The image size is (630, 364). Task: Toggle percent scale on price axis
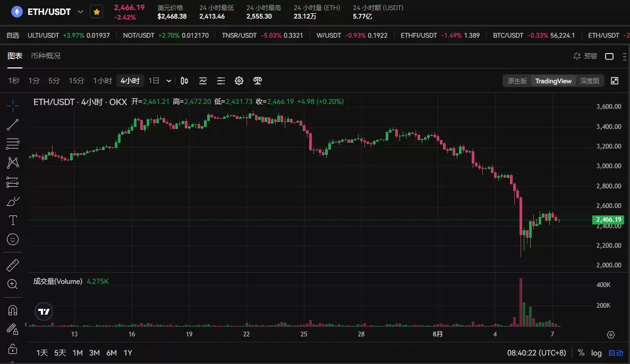tap(581, 353)
